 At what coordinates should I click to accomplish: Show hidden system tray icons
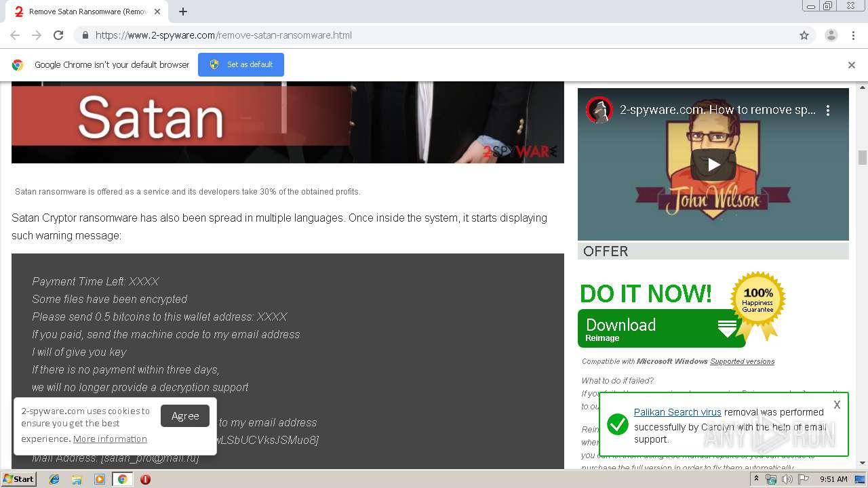pos(757,479)
